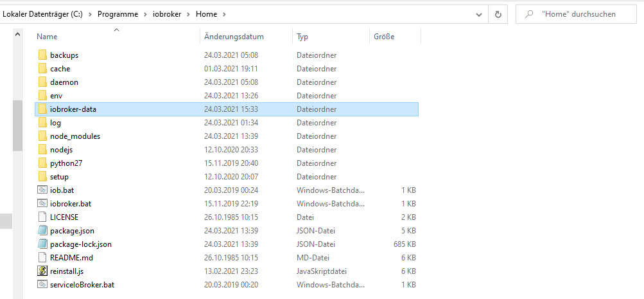Click the search magnifier icon
This screenshot has height=299, width=644.
pos(530,14)
